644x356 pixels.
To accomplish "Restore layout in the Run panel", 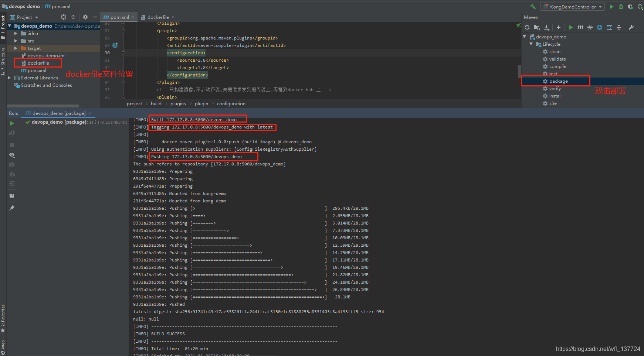I will coord(12,196).
